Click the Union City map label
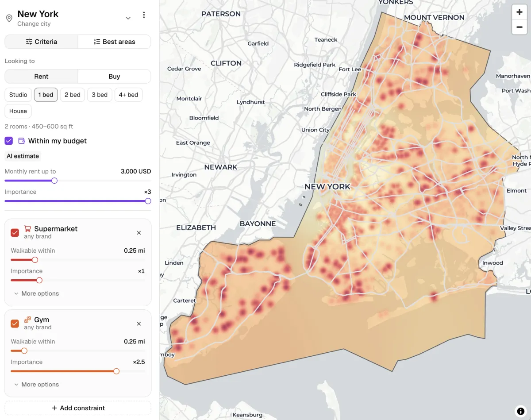 tap(316, 130)
